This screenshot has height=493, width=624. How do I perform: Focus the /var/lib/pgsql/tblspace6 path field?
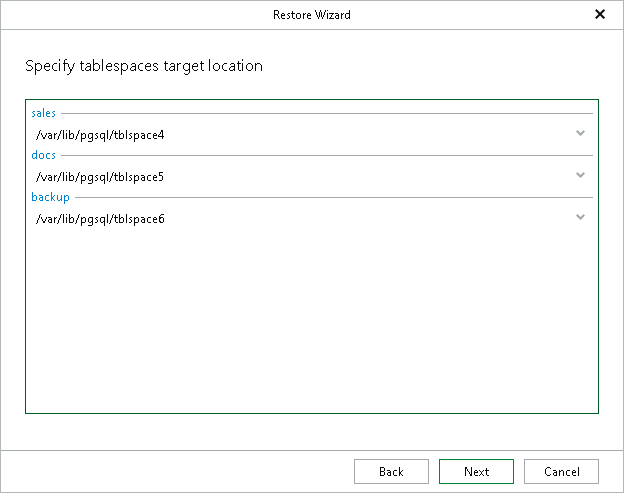(300, 219)
